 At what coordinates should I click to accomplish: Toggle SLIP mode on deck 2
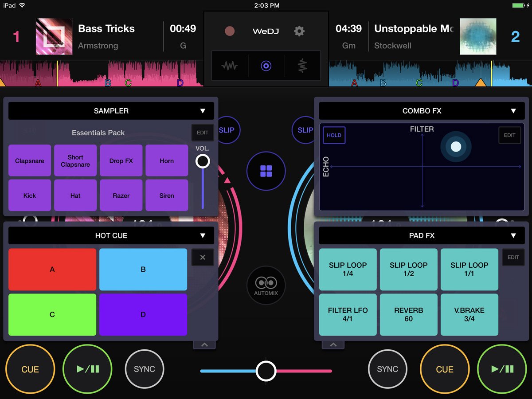[304, 130]
